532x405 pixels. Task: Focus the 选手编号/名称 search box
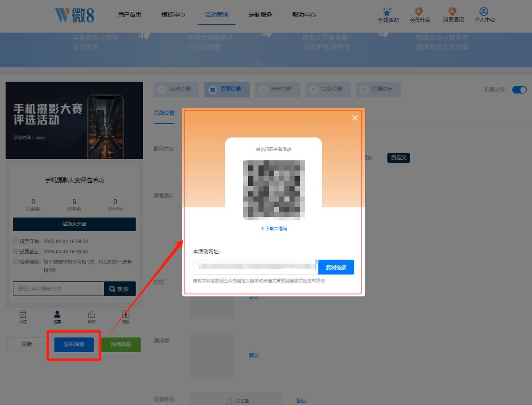click(x=59, y=289)
